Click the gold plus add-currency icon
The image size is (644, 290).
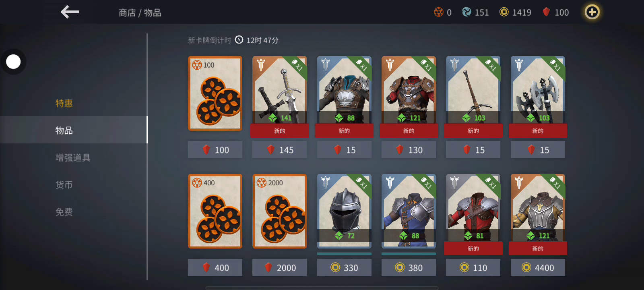click(592, 12)
